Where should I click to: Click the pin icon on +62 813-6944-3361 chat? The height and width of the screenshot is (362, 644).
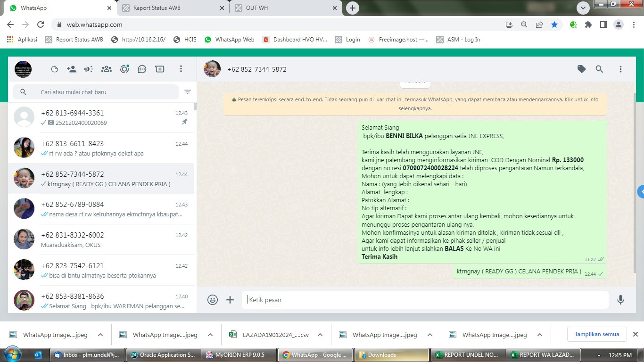point(184,122)
